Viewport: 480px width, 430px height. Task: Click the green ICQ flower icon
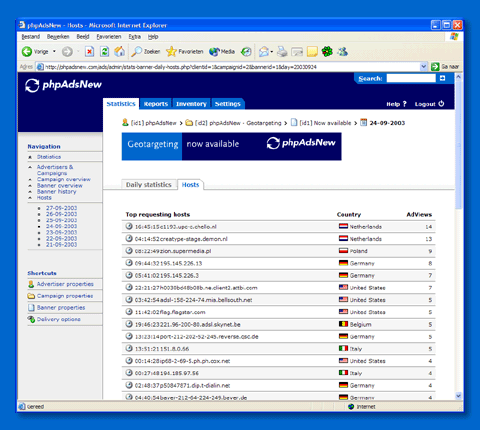pyautogui.click(x=327, y=52)
